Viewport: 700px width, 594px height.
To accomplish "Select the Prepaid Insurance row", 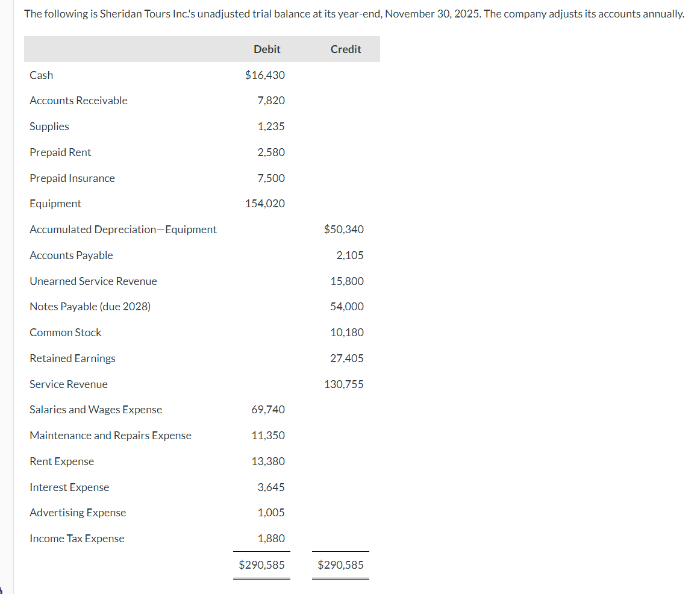I will click(72, 178).
